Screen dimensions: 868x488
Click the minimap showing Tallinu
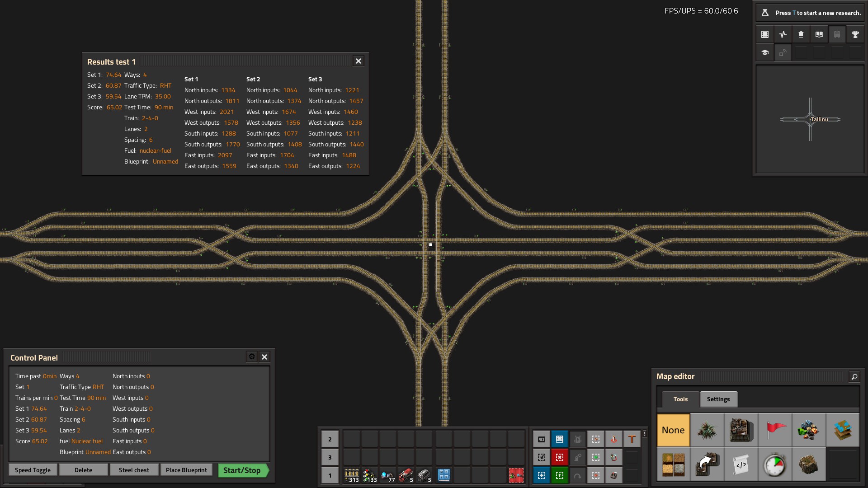(810, 119)
